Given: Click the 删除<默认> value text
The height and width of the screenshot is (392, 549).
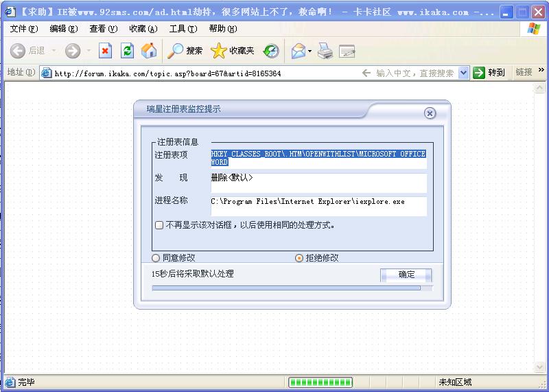Looking at the screenshot, I should pyautogui.click(x=232, y=178).
